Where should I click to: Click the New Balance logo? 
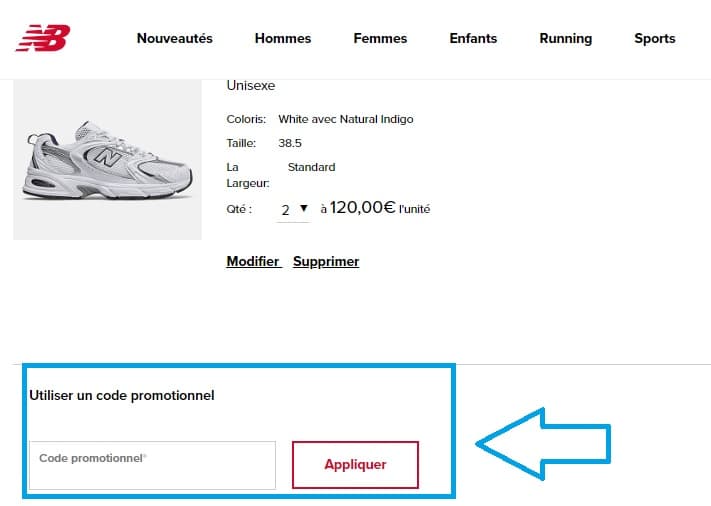pyautogui.click(x=43, y=38)
